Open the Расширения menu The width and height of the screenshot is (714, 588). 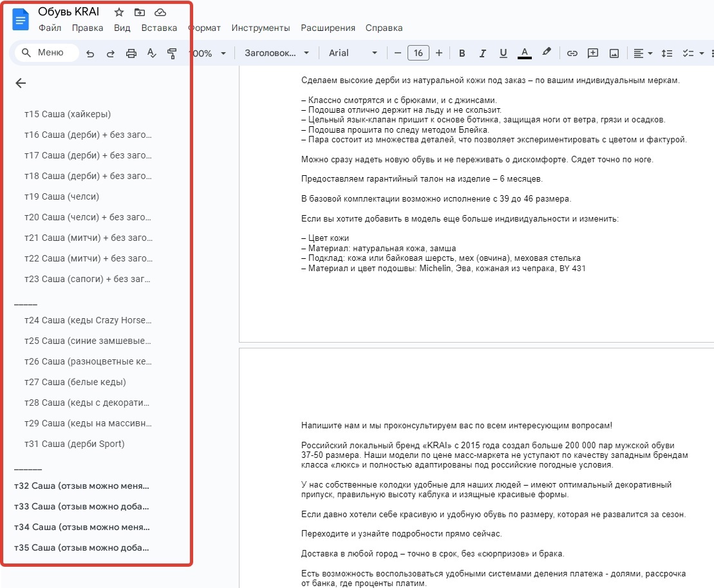pos(328,28)
